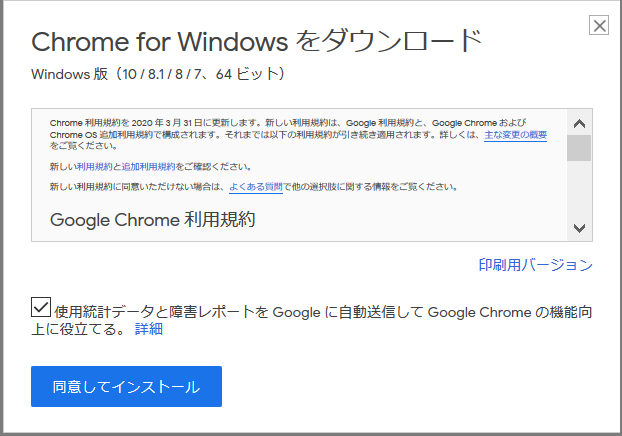Open the 追加利用規約 link
The width and height of the screenshot is (622, 436).
click(148, 166)
